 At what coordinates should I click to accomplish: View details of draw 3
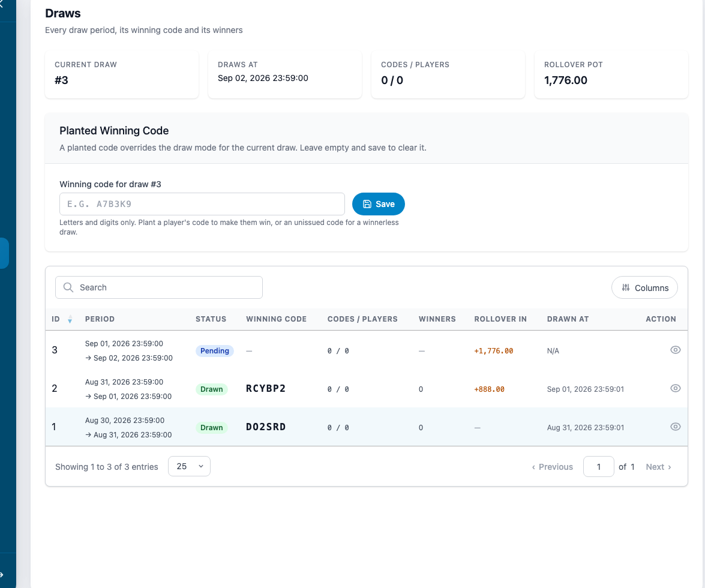(x=675, y=350)
